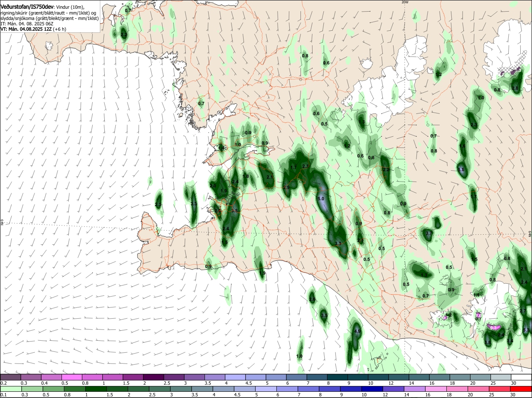
Task: Click the 5.3 value at the map edge
Action: coord(526,329)
